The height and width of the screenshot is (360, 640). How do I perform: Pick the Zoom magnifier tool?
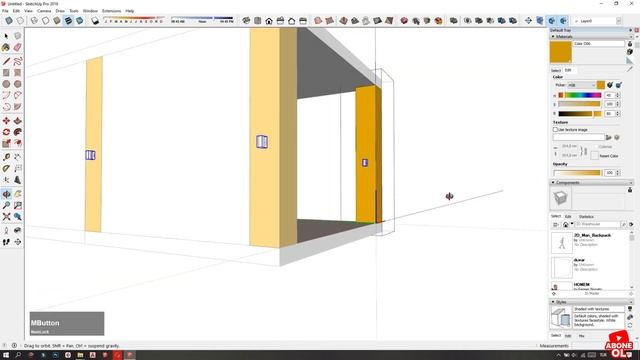click(x=6, y=205)
